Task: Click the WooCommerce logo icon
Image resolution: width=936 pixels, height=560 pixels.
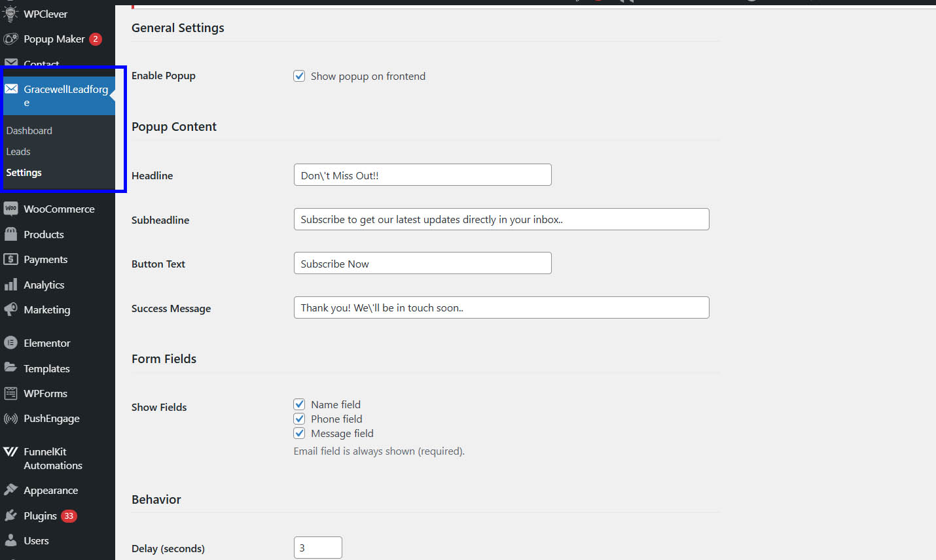Action: (10, 209)
